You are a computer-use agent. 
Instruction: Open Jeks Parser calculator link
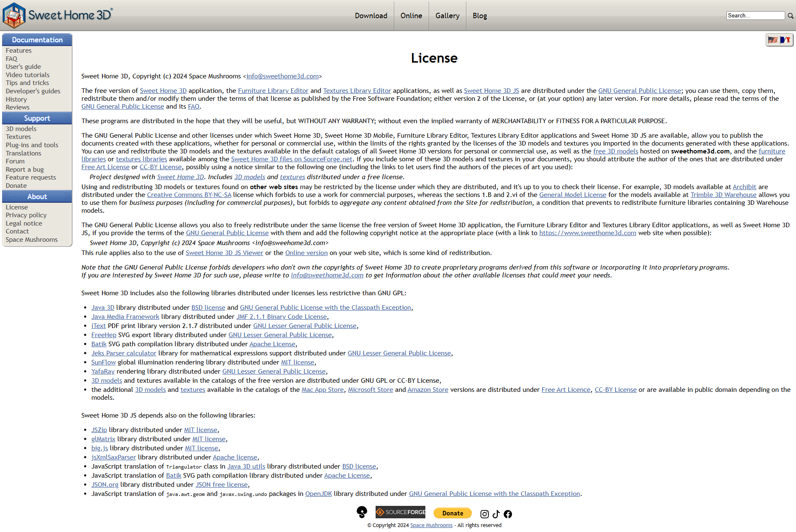click(x=124, y=353)
